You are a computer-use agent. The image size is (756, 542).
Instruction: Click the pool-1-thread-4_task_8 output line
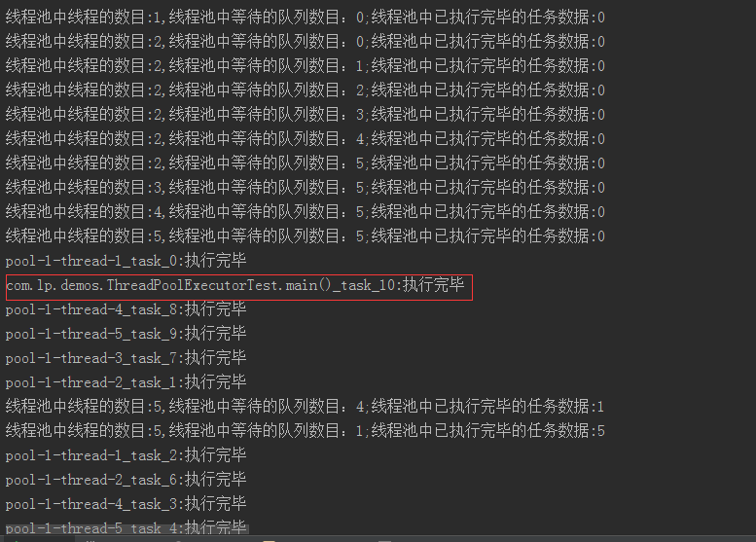[x=126, y=309]
